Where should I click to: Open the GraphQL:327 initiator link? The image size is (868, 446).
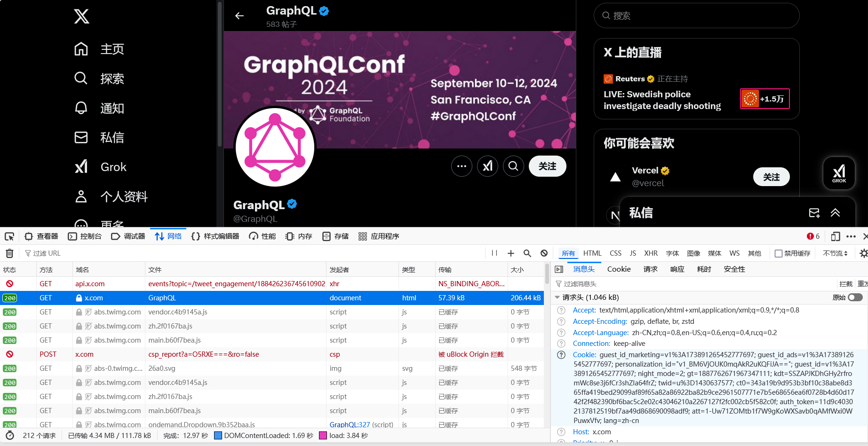(350, 424)
